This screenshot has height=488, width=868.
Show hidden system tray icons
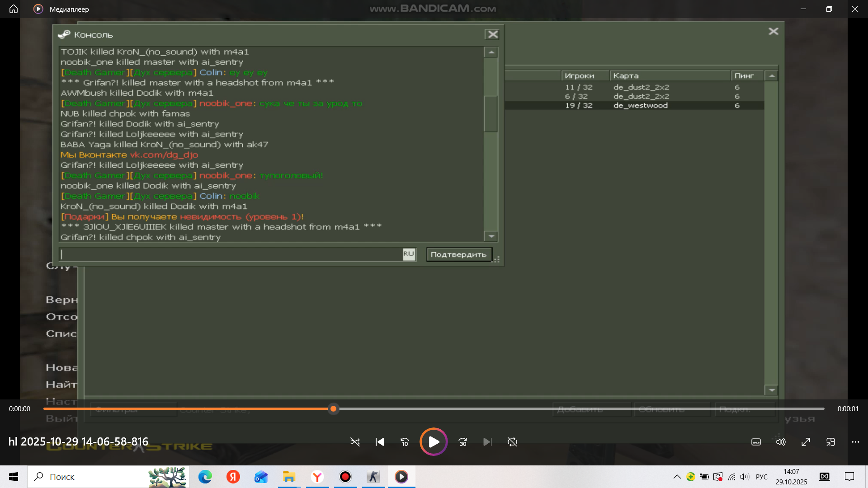pos(677,477)
